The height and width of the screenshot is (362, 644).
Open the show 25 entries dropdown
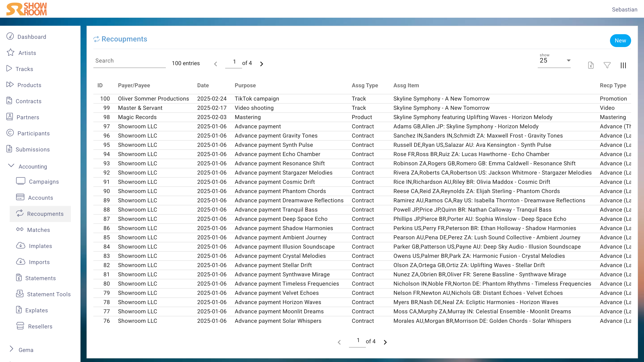(x=554, y=61)
